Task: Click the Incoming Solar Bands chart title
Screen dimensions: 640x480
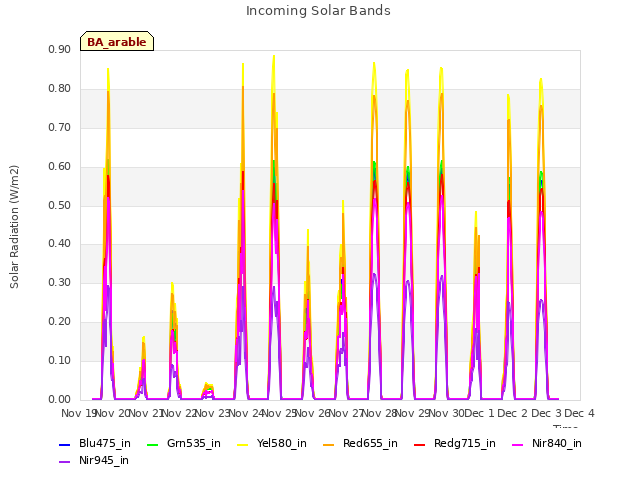Action: (x=318, y=11)
